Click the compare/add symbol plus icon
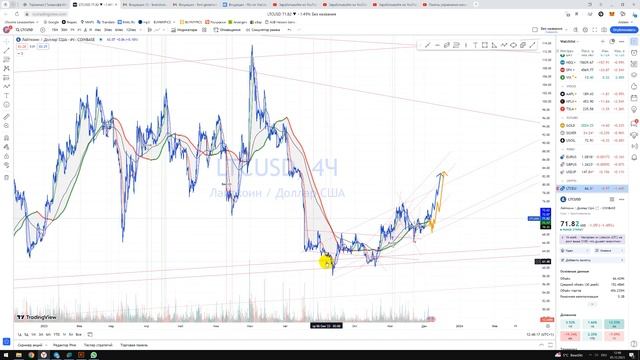The height and width of the screenshot is (360, 640). [x=42, y=30]
